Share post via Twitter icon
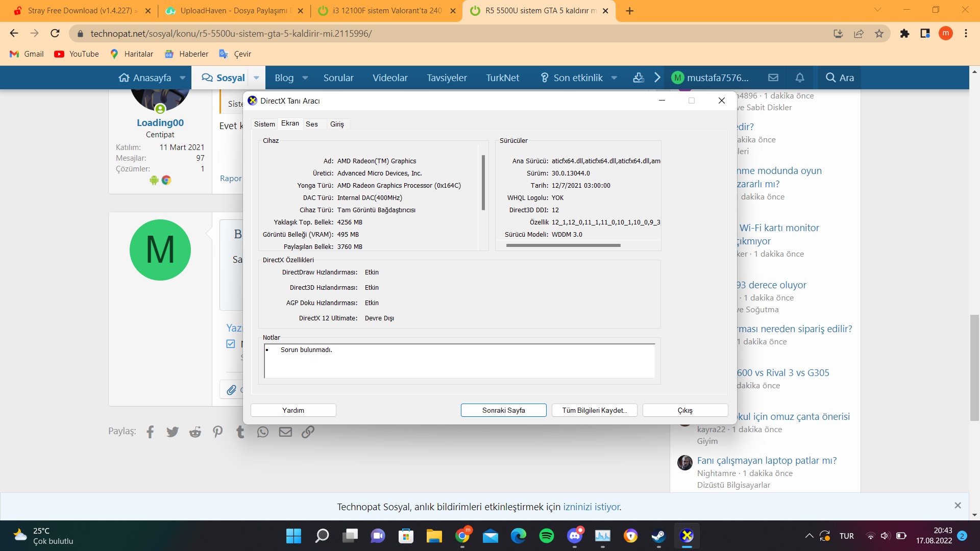The image size is (980, 551). [173, 432]
